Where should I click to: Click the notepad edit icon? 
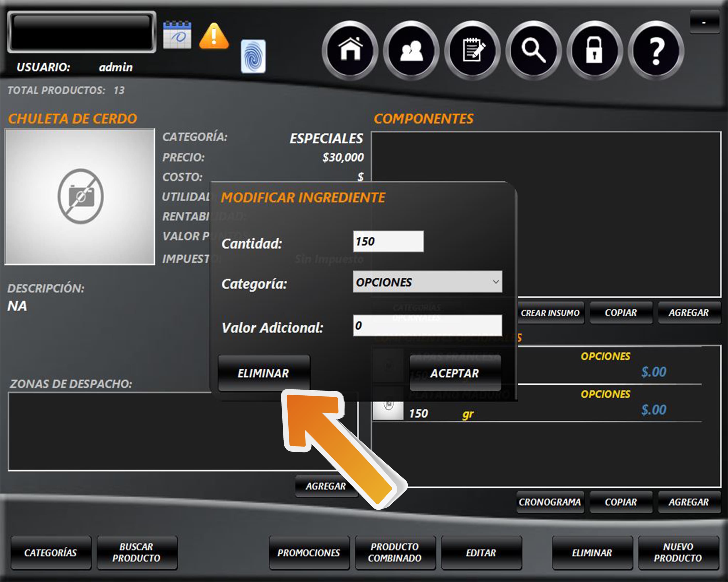472,50
